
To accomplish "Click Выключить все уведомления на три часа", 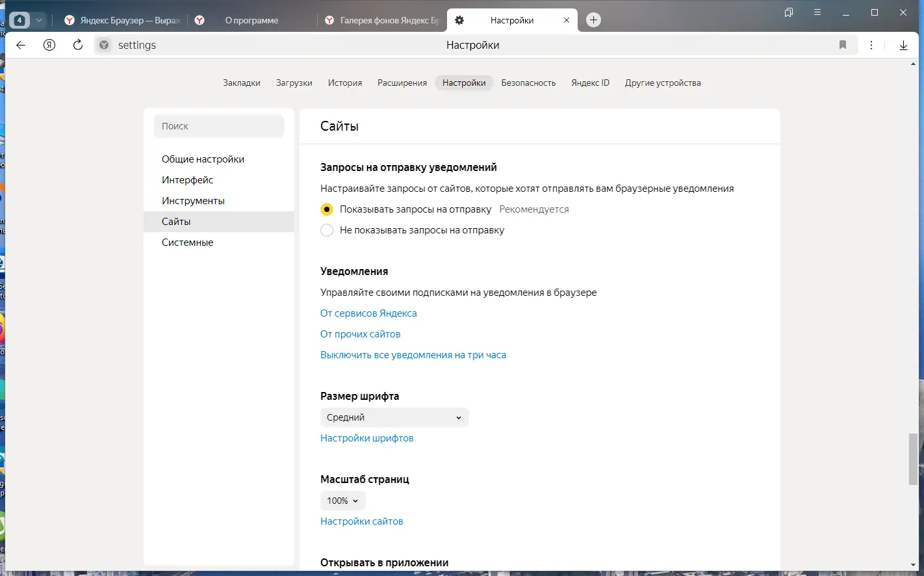I will point(413,355).
